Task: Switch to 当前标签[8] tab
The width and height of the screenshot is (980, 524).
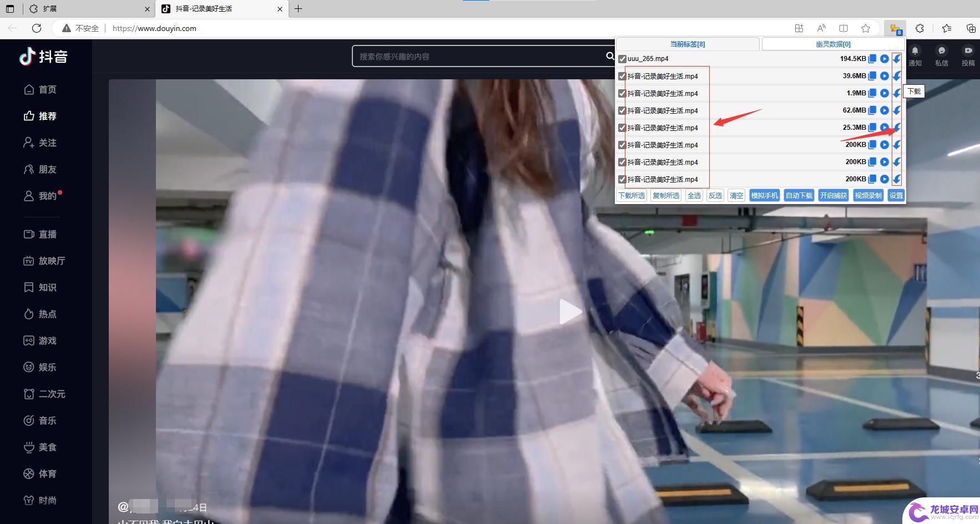Action: pyautogui.click(x=688, y=44)
